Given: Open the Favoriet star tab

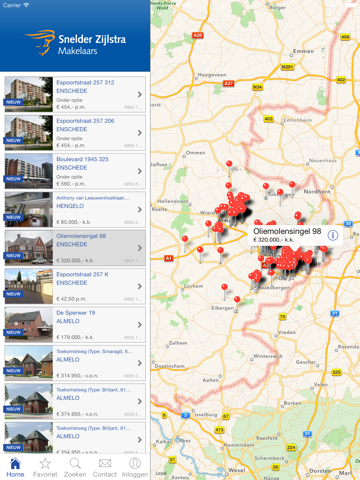Looking at the screenshot, I should [x=45, y=467].
